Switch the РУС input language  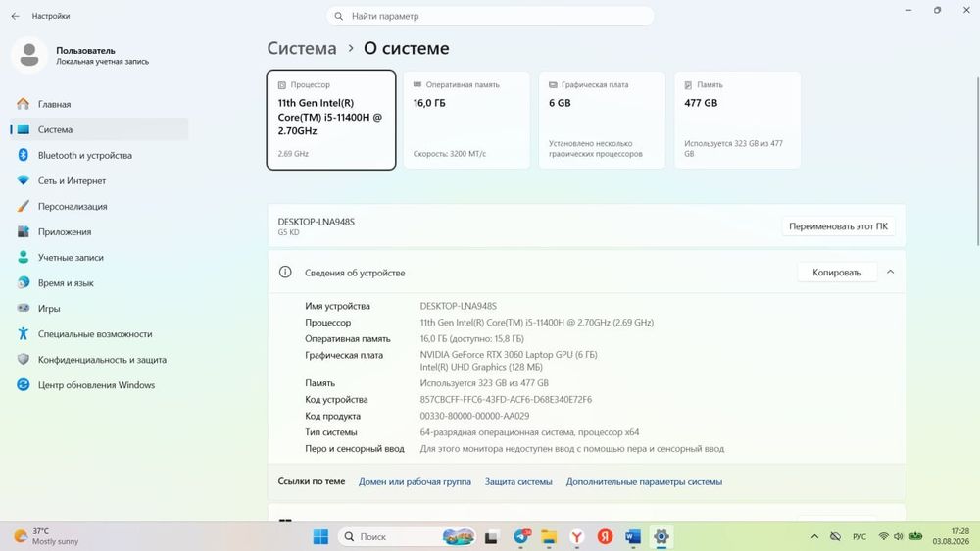(x=859, y=536)
